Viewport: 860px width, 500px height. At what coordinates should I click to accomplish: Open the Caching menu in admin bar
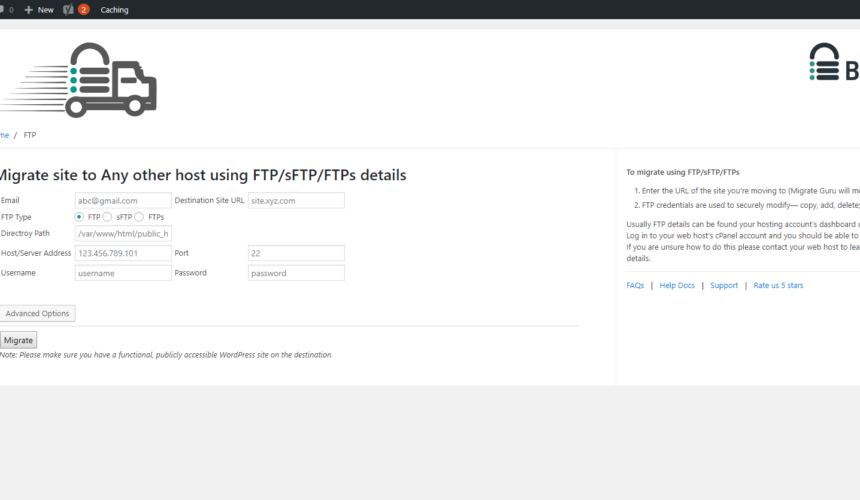(114, 10)
